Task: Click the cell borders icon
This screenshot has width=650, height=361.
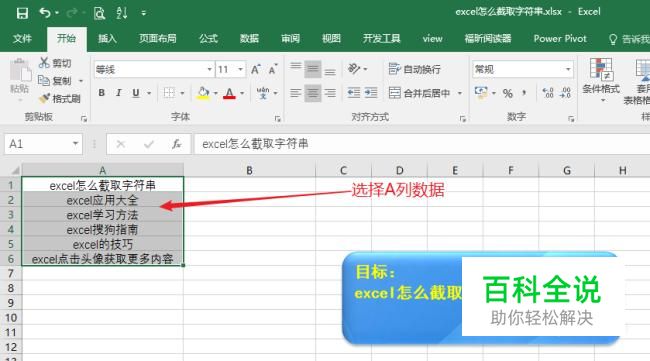Action: [169, 93]
